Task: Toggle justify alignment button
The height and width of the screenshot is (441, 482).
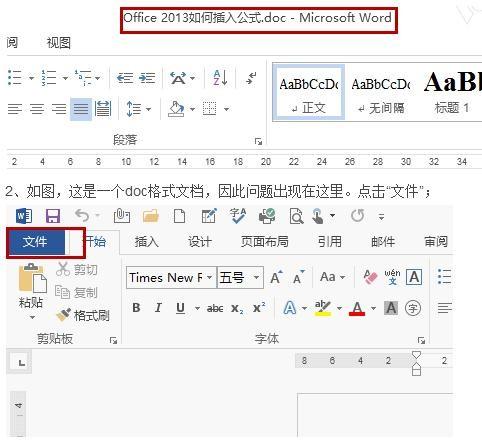Action: click(81, 109)
